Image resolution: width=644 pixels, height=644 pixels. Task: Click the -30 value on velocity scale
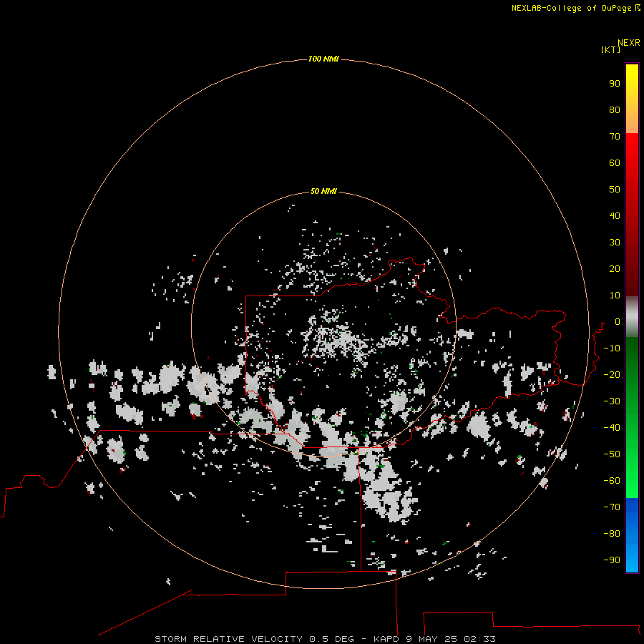pos(612,401)
